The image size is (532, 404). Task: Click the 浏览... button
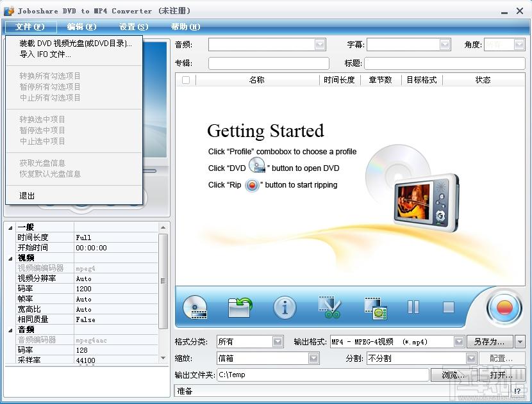(454, 375)
